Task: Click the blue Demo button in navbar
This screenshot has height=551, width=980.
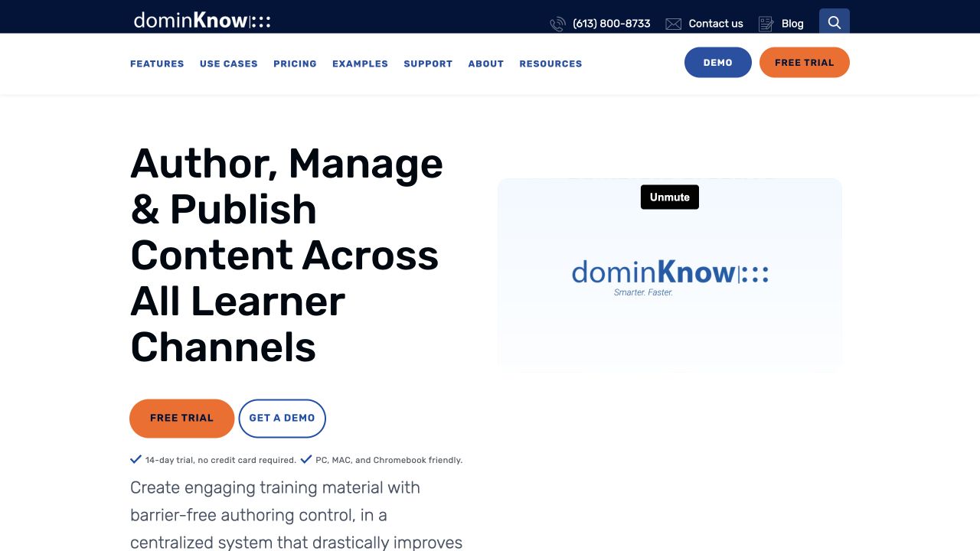Action: (718, 63)
